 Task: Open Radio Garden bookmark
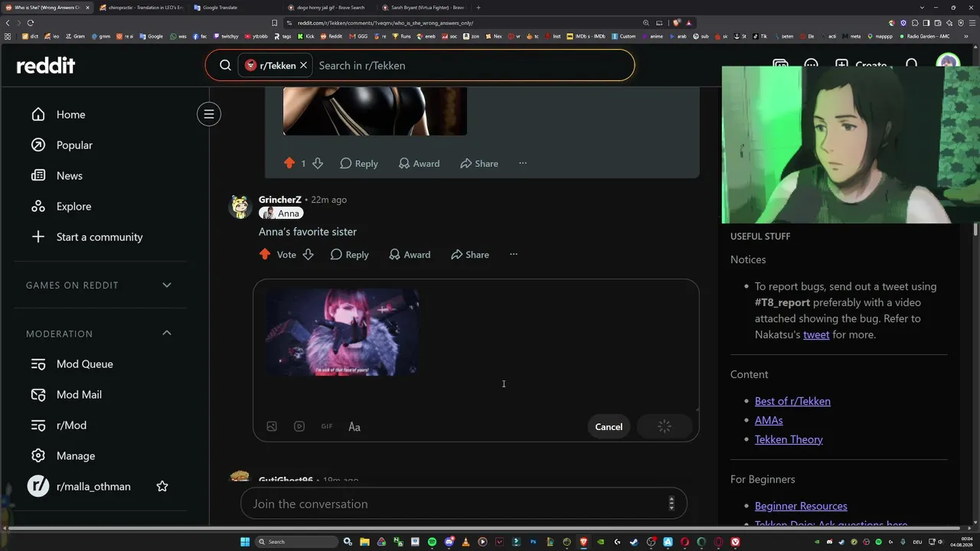[x=924, y=36]
